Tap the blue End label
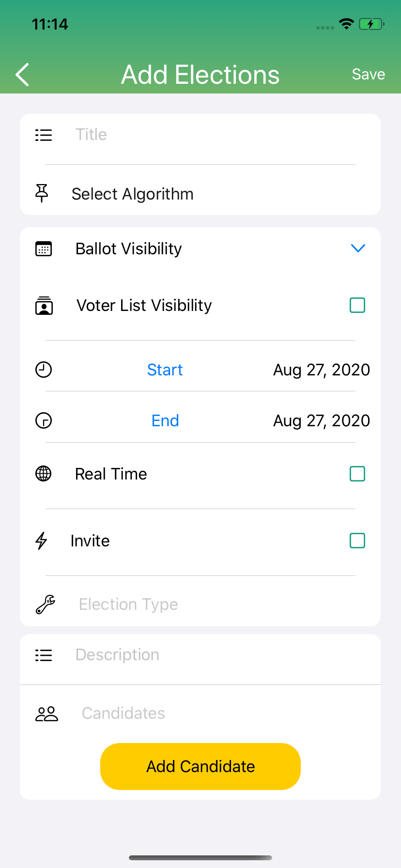Screen dimensions: 401x868 click(x=165, y=420)
